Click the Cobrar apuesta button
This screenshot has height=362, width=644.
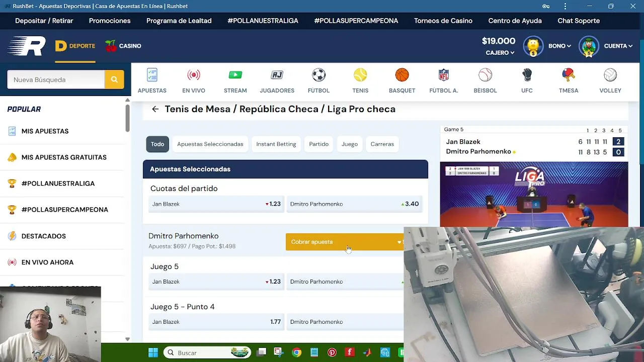[x=345, y=242]
